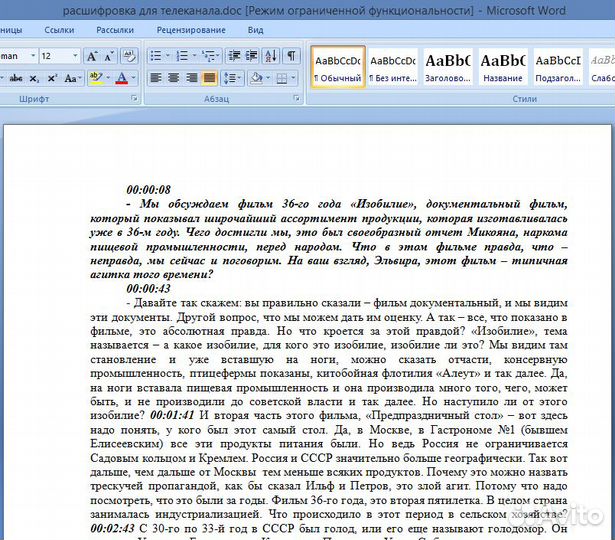
Task: Open numbering library dropdown arrow
Action: (x=194, y=56)
